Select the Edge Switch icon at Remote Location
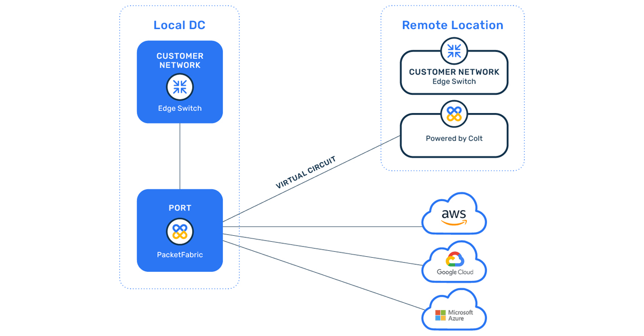The height and width of the screenshot is (336, 644). click(x=453, y=51)
